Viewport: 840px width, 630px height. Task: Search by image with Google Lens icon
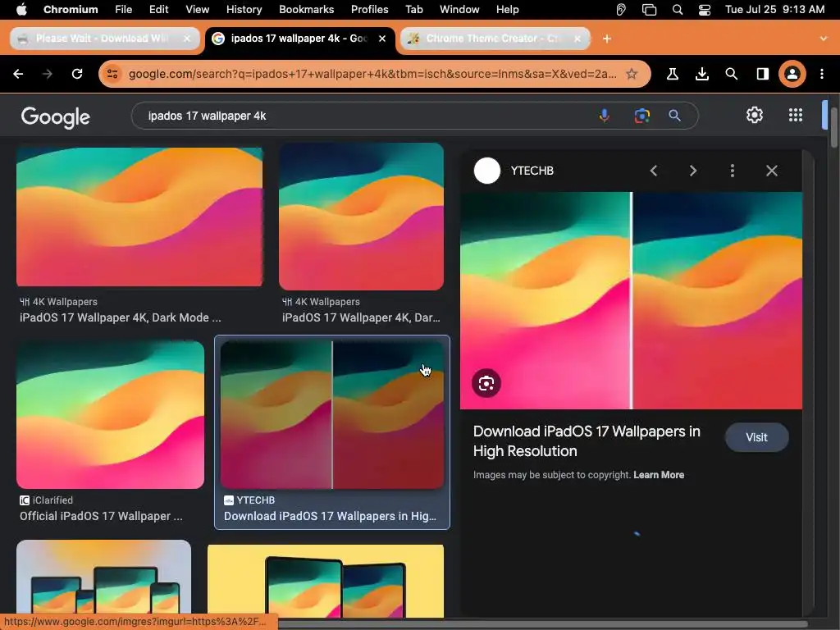tap(641, 116)
